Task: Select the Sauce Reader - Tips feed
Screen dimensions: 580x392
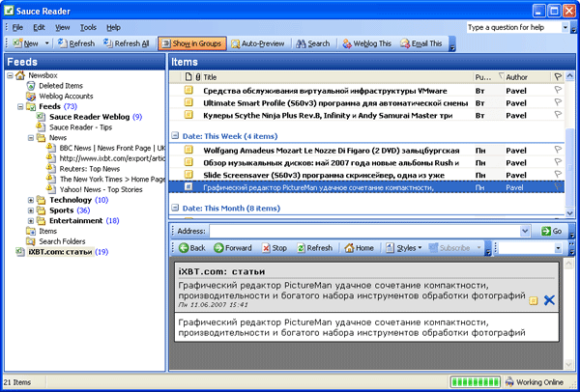Action: tap(80, 127)
